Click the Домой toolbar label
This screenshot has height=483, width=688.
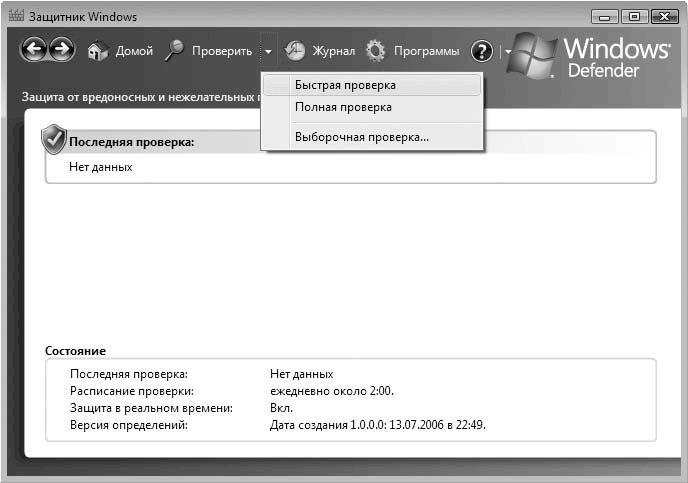coord(134,51)
